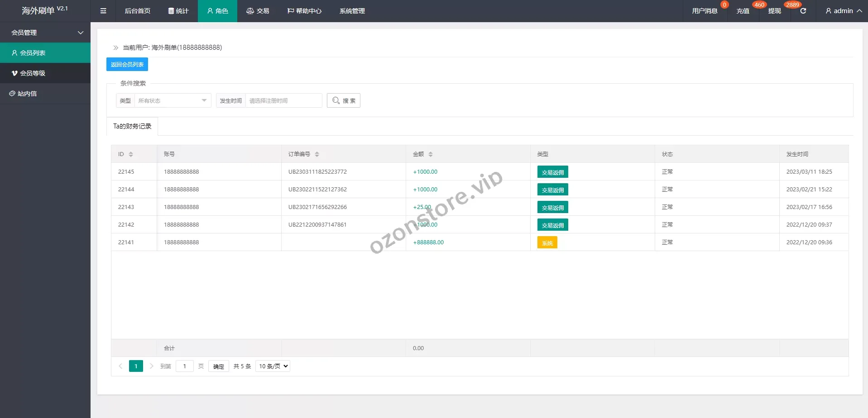Screen dimensions: 868x418
Task: Click the 返回会员列表 button
Action: (x=127, y=64)
